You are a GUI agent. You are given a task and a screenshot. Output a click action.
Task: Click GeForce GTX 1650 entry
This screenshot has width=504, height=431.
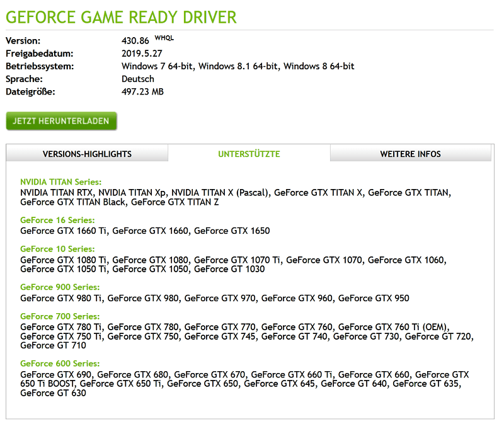coord(232,231)
